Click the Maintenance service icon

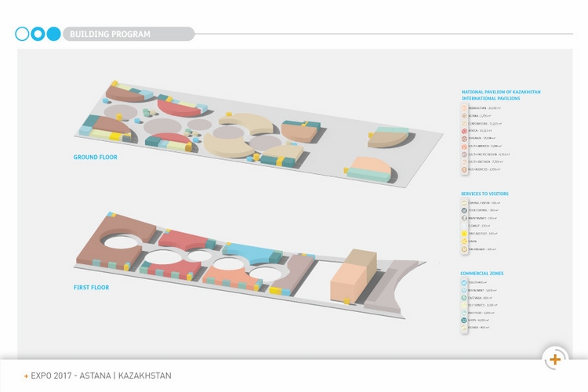click(464, 218)
